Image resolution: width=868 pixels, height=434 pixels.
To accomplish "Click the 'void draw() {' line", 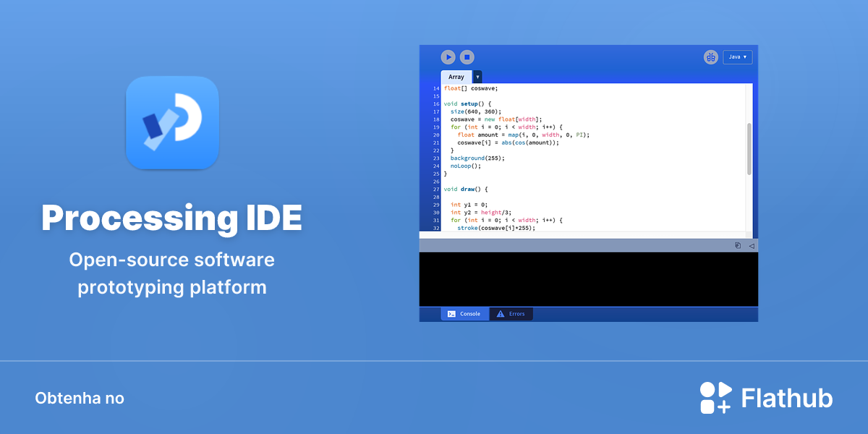I will [466, 189].
